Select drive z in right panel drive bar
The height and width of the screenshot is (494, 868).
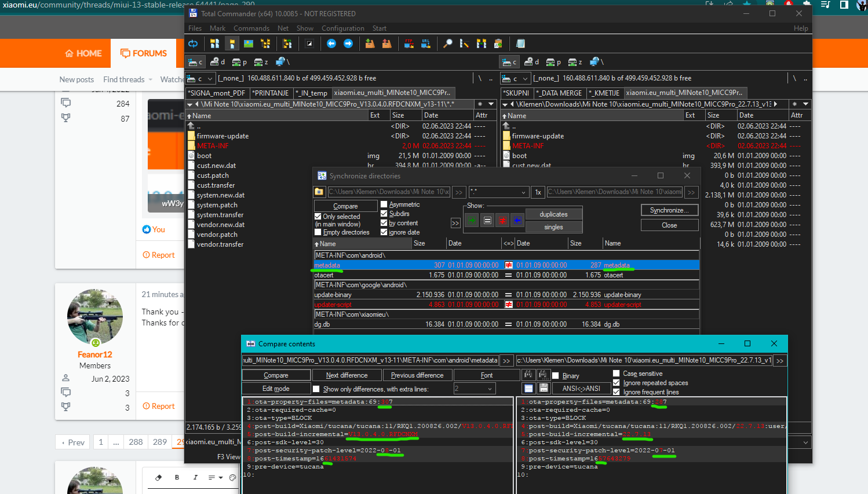[575, 62]
